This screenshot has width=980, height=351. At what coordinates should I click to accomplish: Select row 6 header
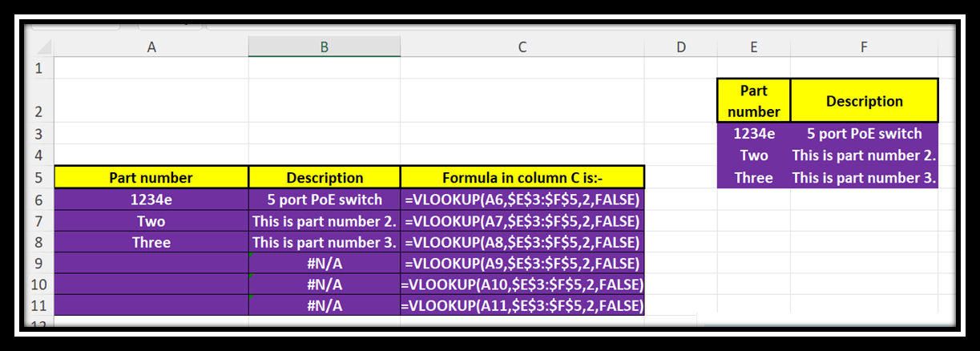[x=38, y=199]
